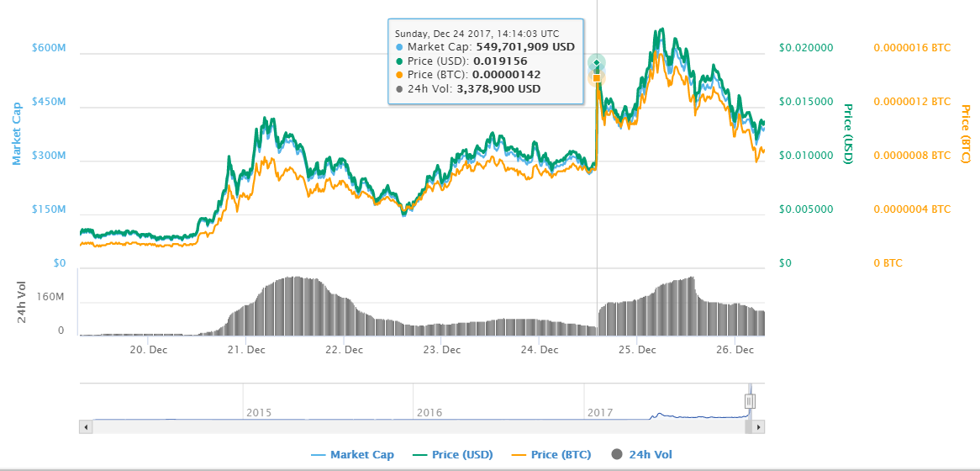Click the tooltip Price (BTC) value 0.00000142
980x471 pixels.
click(x=506, y=74)
